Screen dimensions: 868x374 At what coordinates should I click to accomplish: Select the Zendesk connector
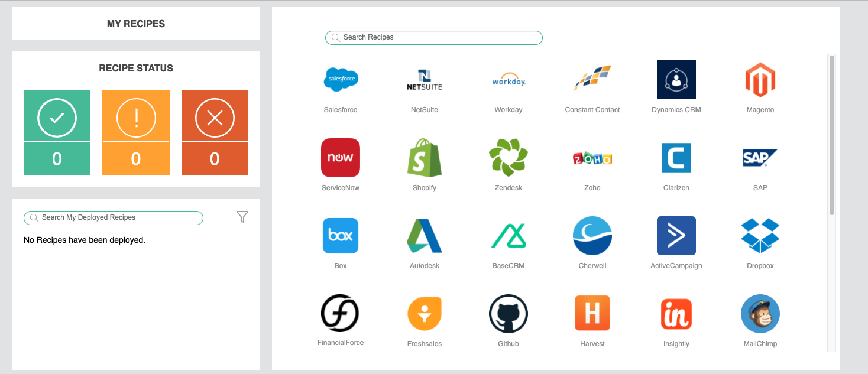[x=508, y=157]
